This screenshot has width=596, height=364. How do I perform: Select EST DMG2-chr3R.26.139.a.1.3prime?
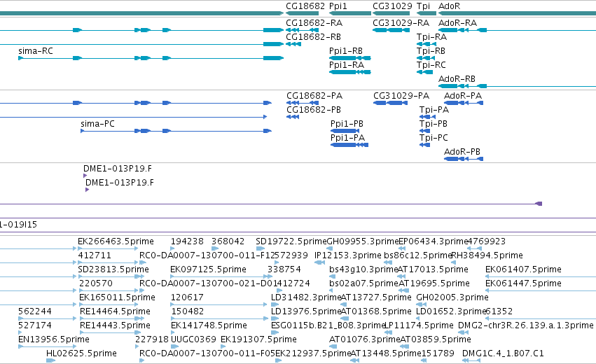click(x=526, y=325)
